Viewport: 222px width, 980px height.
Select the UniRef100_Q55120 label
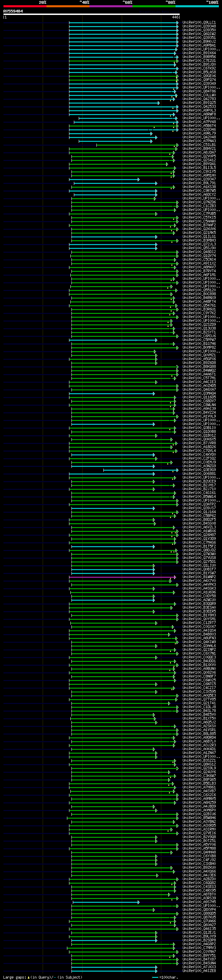199,290
